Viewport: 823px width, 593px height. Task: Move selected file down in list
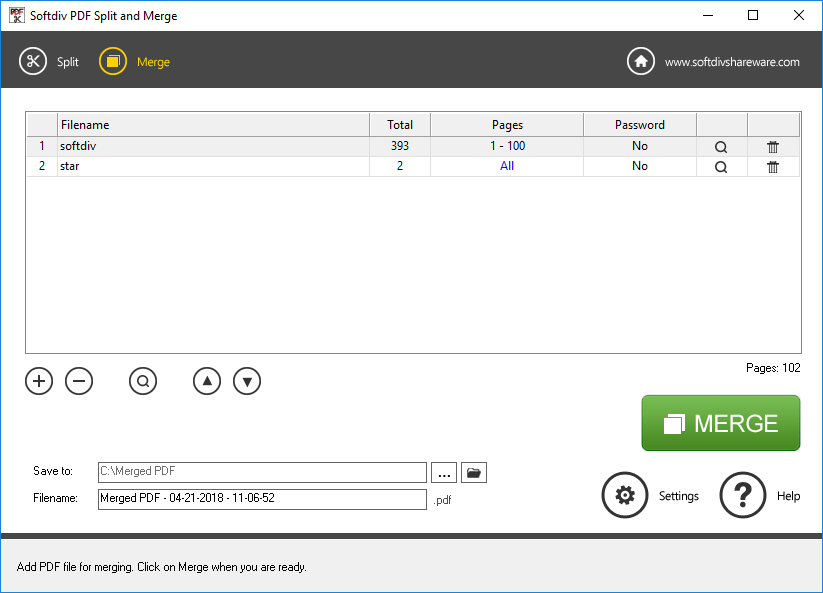(247, 381)
